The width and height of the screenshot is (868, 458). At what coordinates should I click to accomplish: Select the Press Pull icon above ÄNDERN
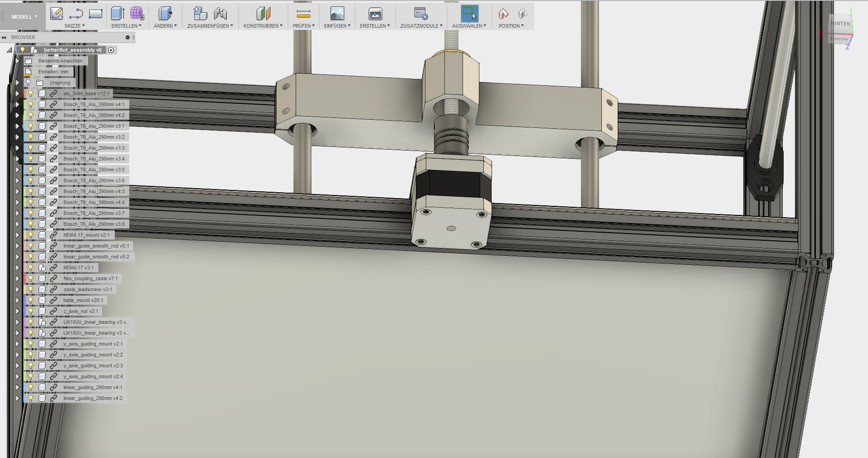165,14
